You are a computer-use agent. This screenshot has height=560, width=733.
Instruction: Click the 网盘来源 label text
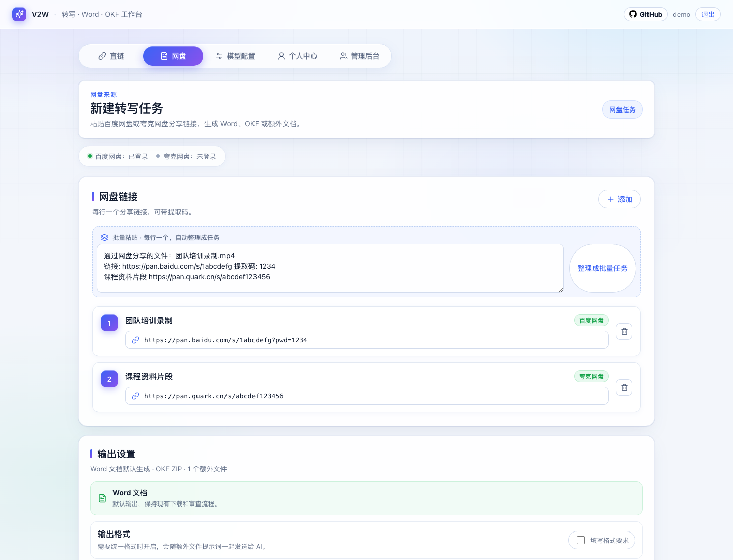coord(103,95)
